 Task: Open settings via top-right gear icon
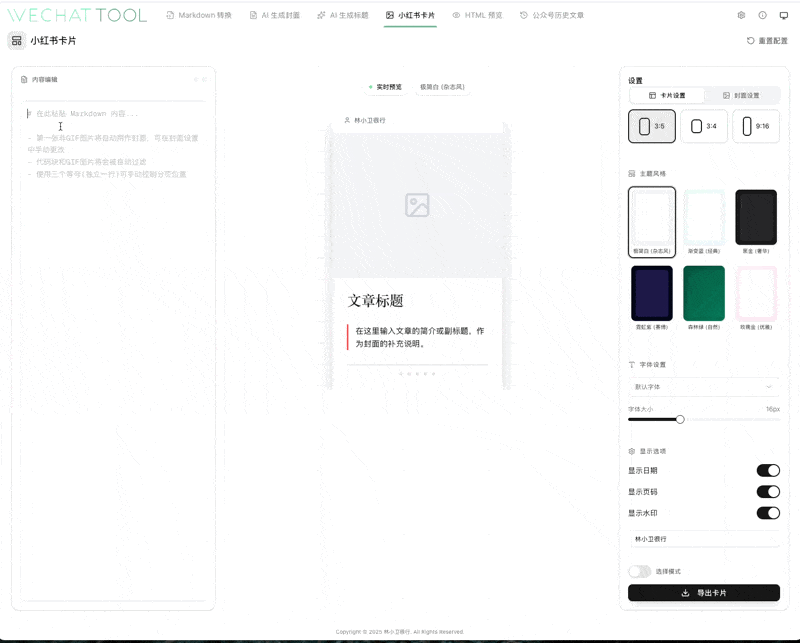741,16
